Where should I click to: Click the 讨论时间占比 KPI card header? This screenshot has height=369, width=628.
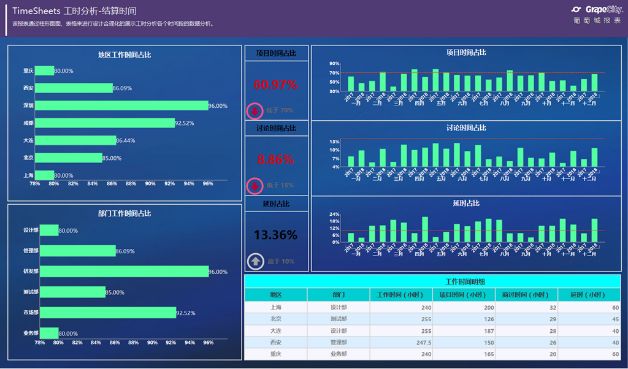276,128
